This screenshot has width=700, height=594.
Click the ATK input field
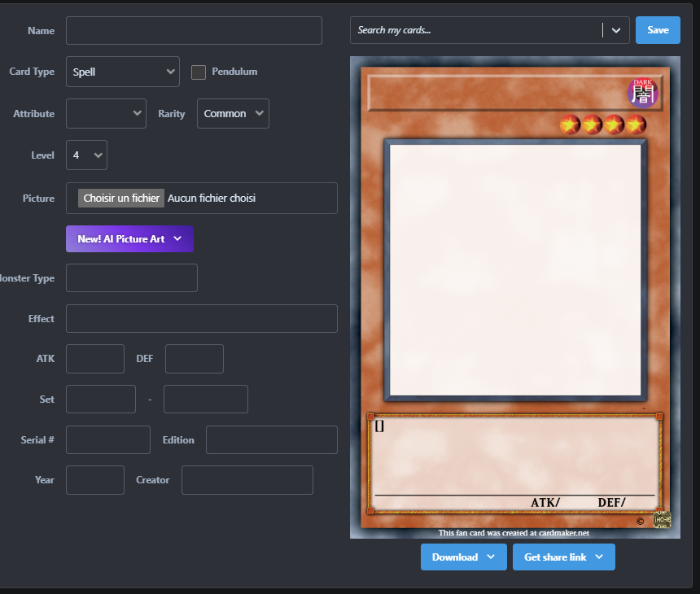pos(95,358)
